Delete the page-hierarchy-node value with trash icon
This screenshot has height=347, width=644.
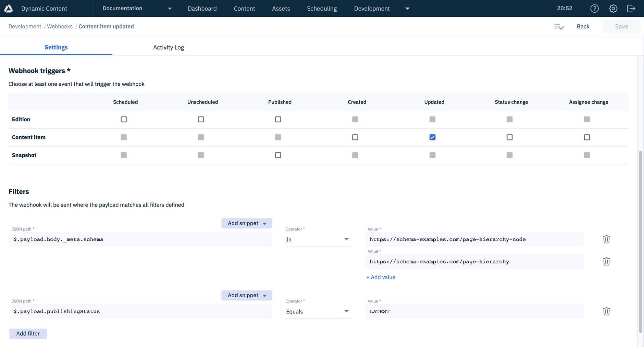606,239
